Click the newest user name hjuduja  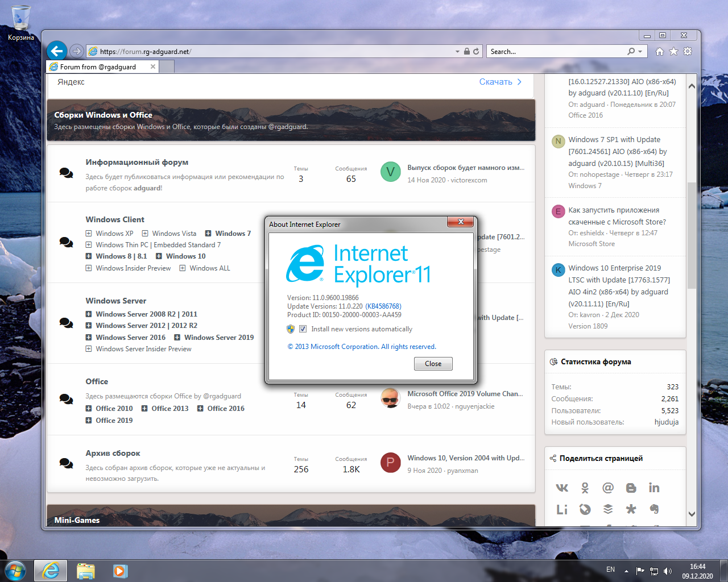pos(667,422)
